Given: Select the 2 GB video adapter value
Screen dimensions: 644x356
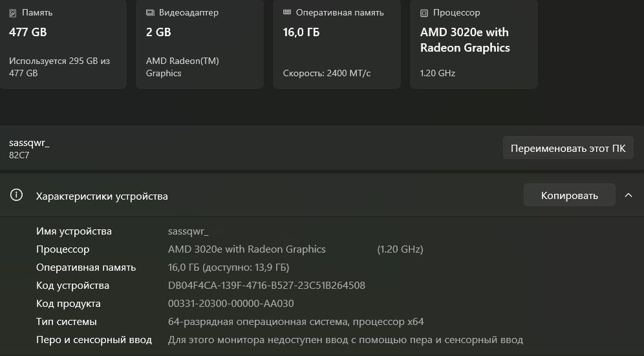Looking at the screenshot, I should (158, 32).
